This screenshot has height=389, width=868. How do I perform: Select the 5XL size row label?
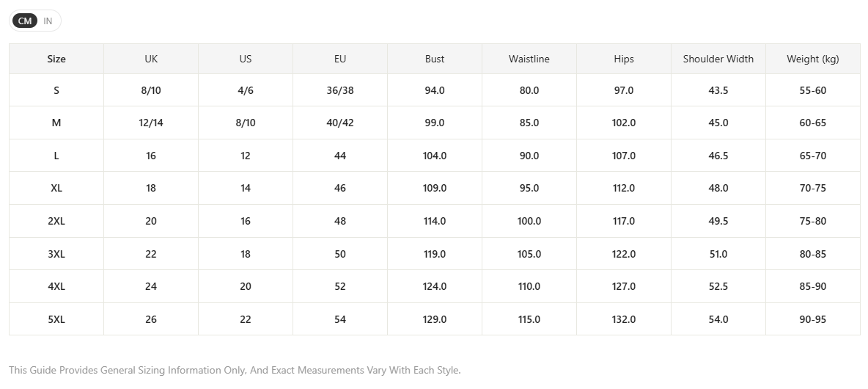tap(56, 319)
